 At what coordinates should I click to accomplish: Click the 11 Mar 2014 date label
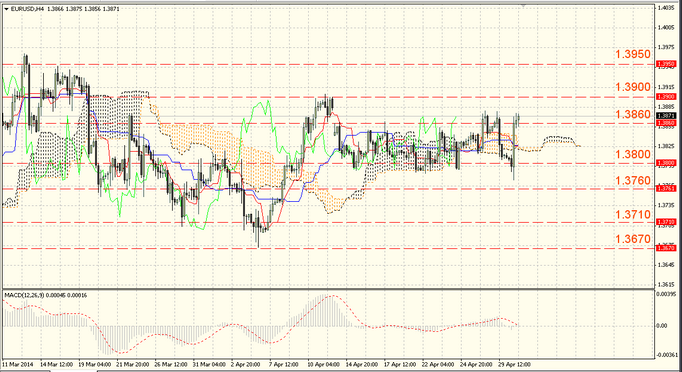[18, 364]
